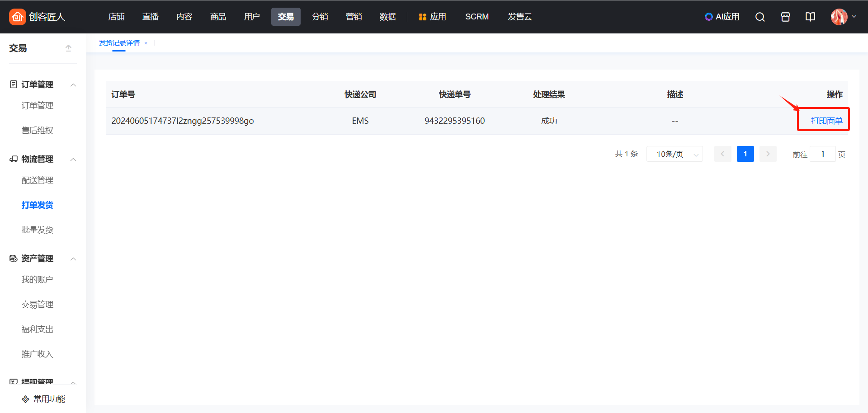Click page number 1 button
This screenshot has width=868, height=413.
coord(745,154)
